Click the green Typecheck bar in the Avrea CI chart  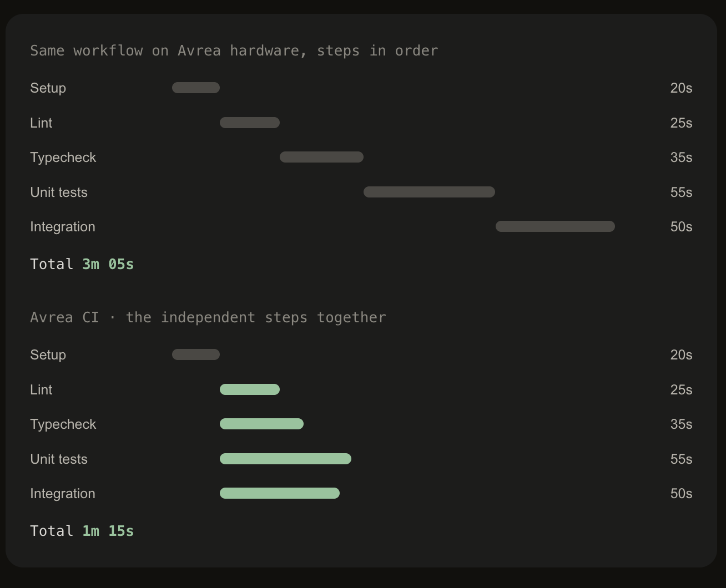[261, 424]
